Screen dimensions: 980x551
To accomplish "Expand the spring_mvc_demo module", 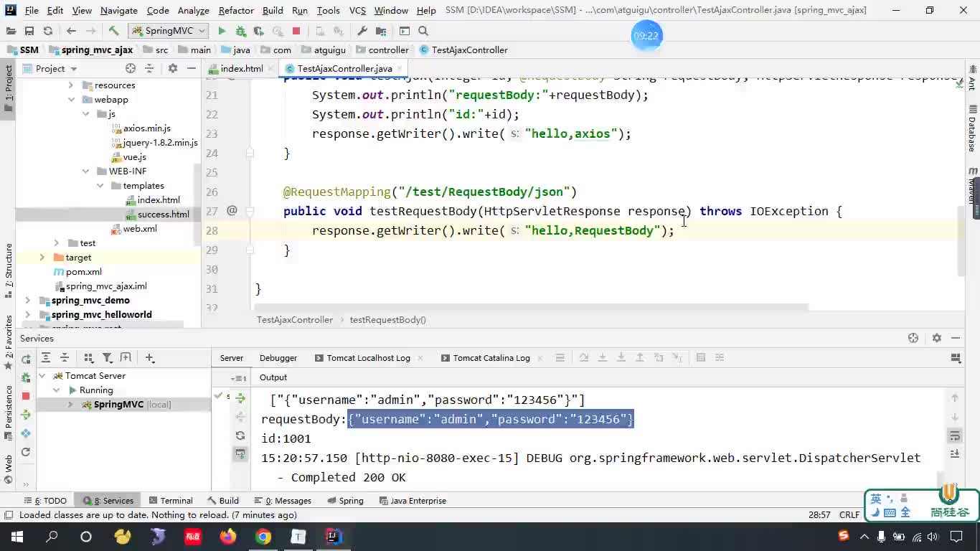I will click(x=28, y=301).
